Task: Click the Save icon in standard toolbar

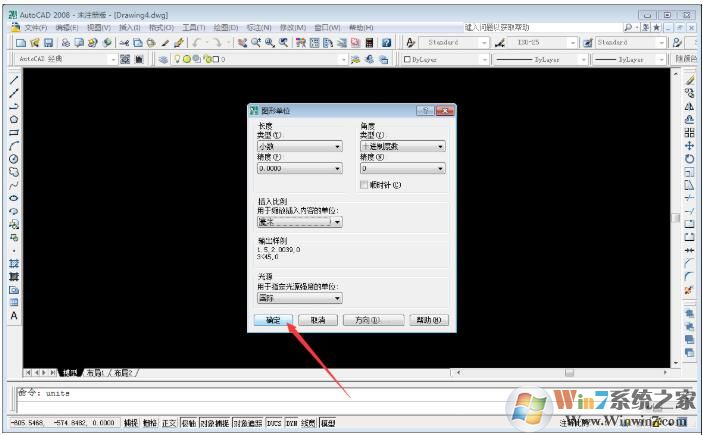Action: 47,43
